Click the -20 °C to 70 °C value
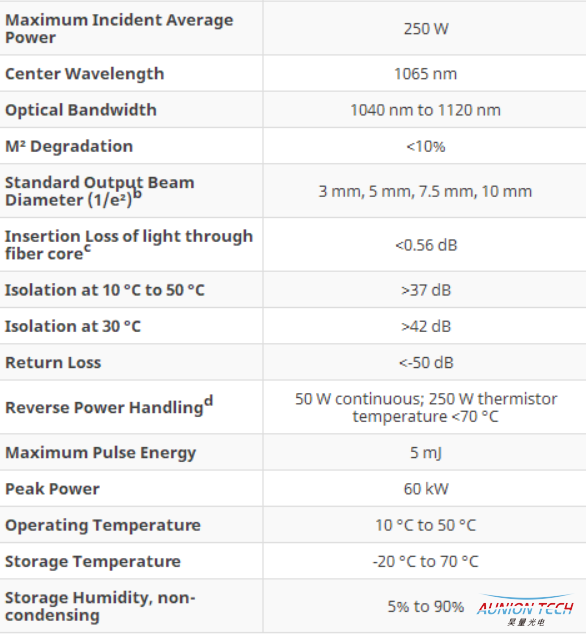The image size is (586, 636). (x=425, y=561)
